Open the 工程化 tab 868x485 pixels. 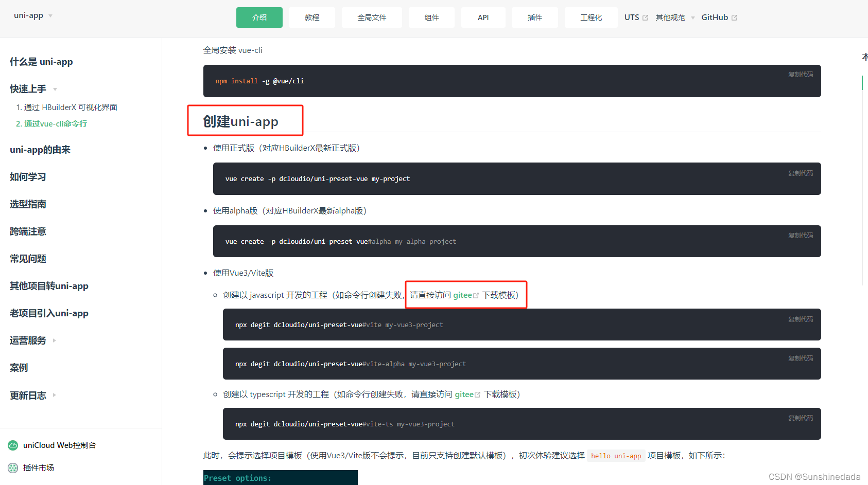(x=591, y=17)
